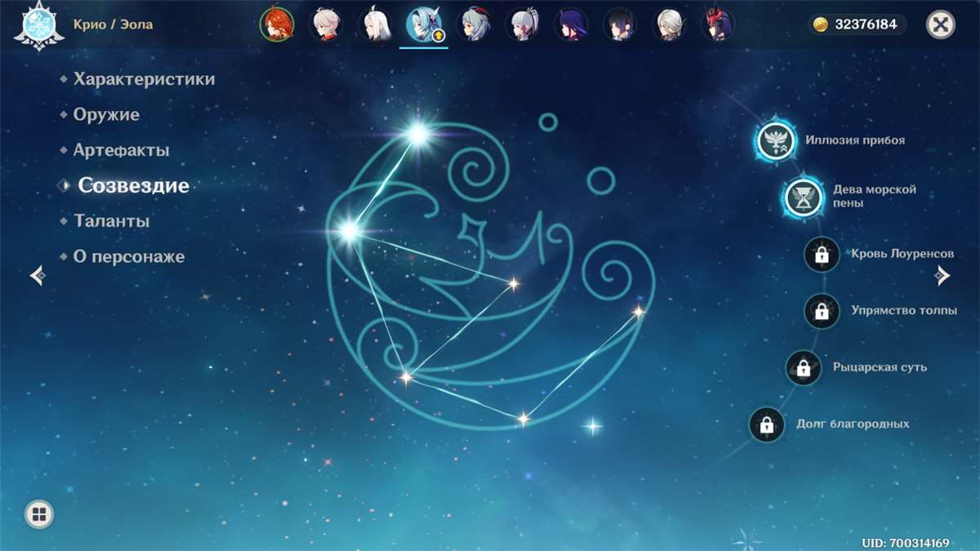View the Дева морской пены constellation icon

[x=803, y=197]
